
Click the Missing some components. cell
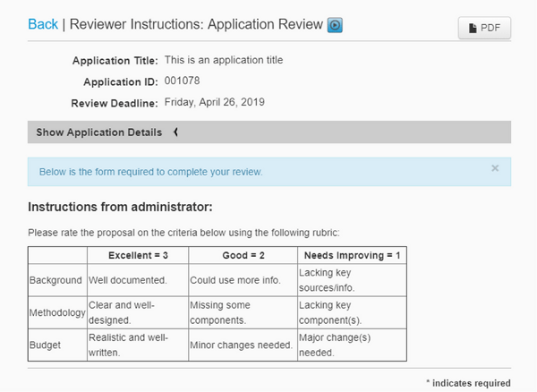click(x=243, y=312)
